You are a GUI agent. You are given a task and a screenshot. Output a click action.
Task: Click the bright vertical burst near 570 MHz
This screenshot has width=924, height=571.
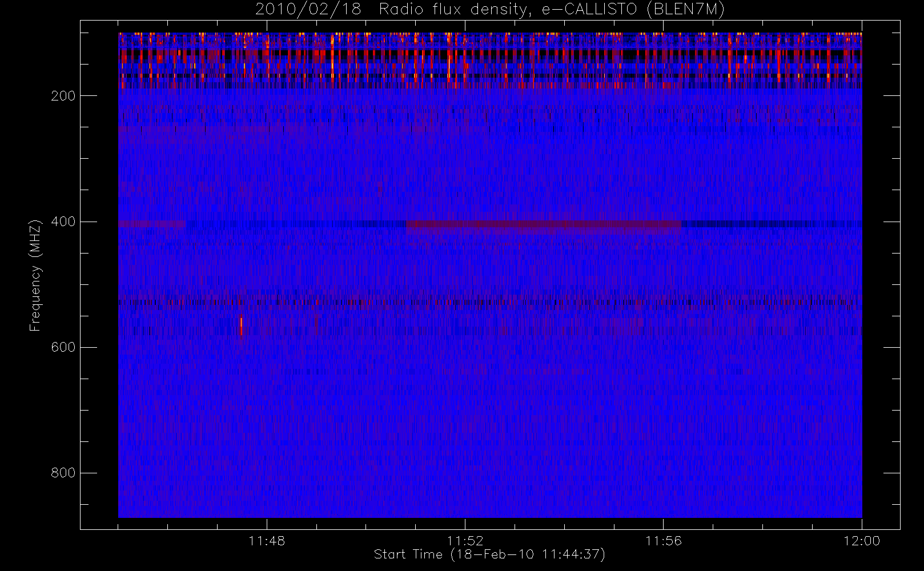tap(241, 326)
